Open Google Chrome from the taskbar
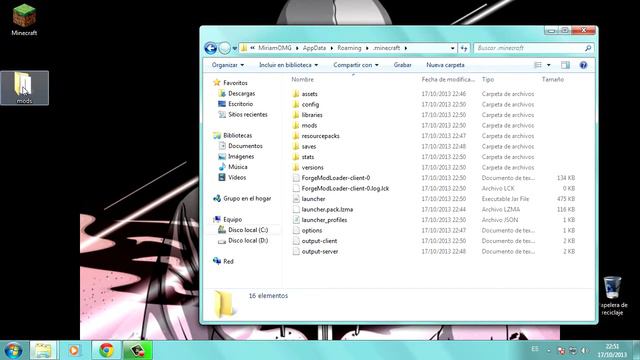The width and height of the screenshot is (640, 360). click(106, 350)
